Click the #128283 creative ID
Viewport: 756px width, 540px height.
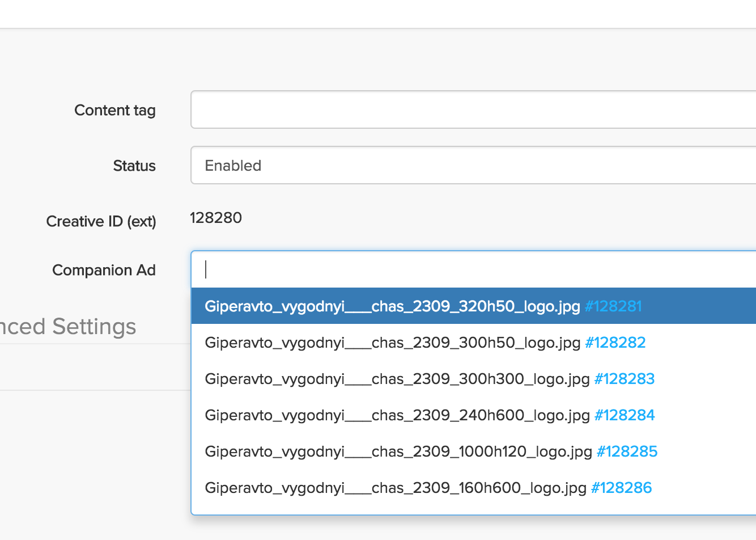624,379
